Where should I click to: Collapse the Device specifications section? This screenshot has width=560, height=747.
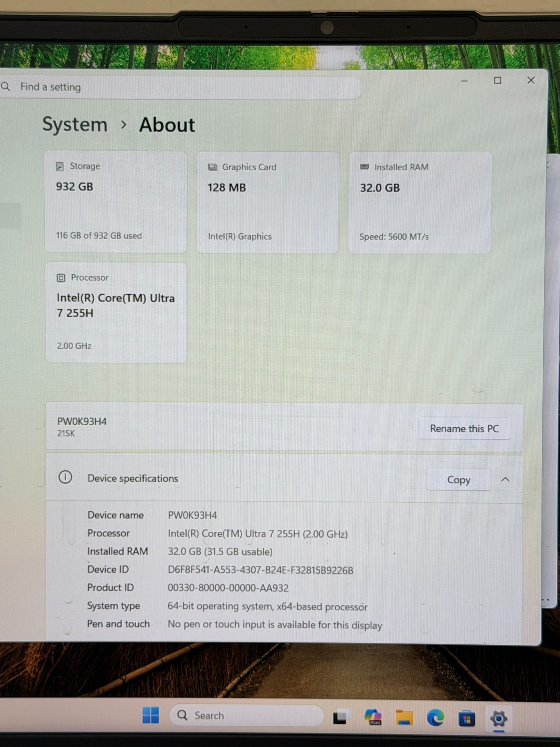(505, 479)
